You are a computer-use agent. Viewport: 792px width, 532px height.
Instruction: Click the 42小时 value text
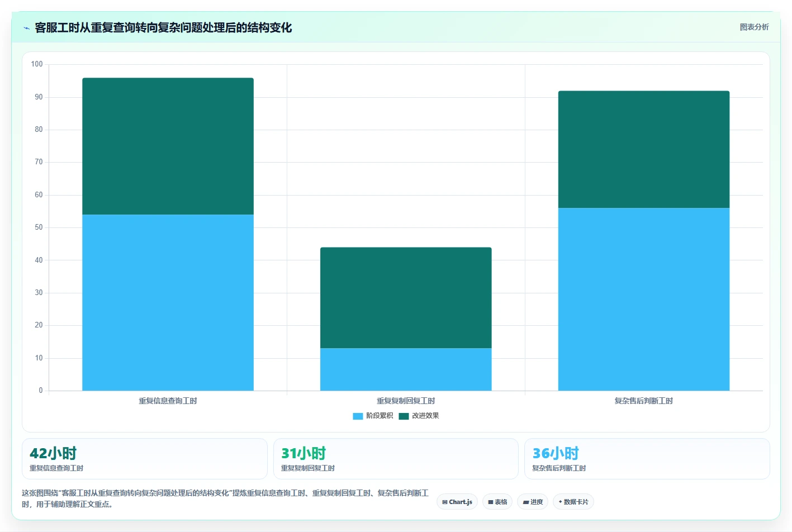[x=53, y=453]
